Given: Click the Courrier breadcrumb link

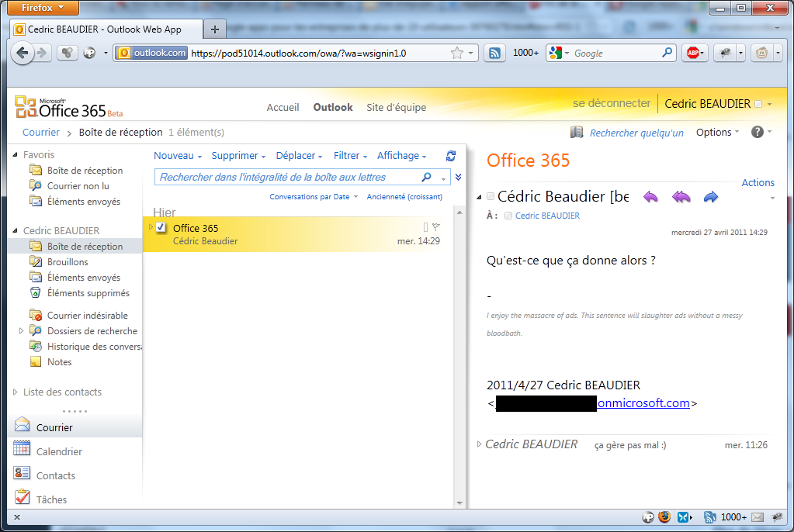Looking at the screenshot, I should (41, 132).
